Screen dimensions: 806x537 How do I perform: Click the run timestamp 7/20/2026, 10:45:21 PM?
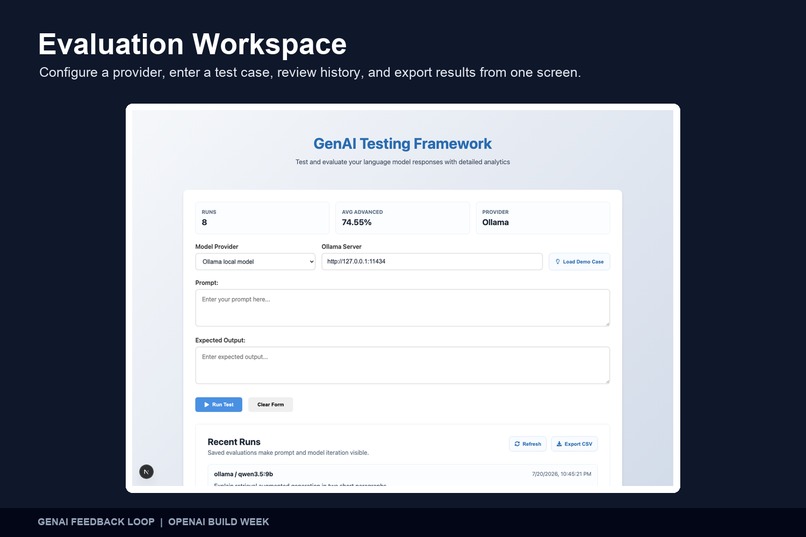(x=561, y=474)
